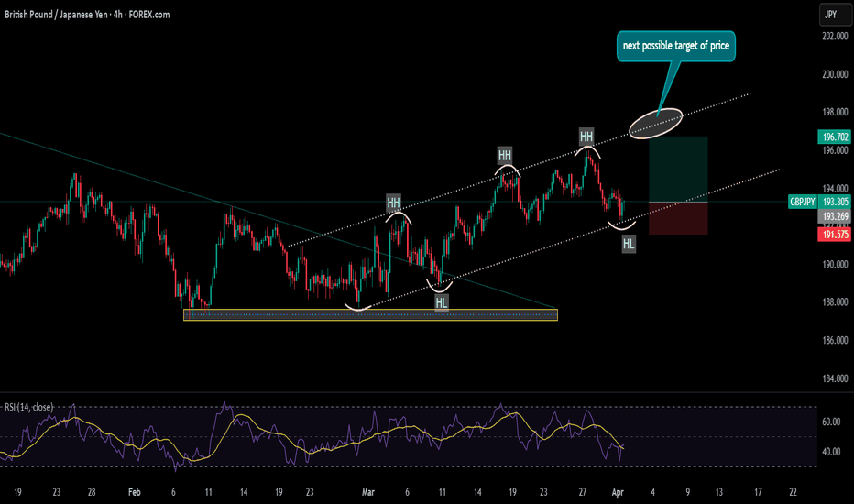Viewport: 854px width, 504px height.
Task: Click the 'RSI (14, close)' indicator label
Action: tap(29, 407)
